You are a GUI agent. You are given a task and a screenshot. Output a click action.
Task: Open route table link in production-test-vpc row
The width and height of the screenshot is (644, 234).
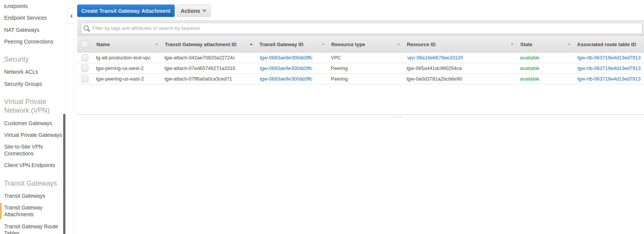pyautogui.click(x=609, y=58)
